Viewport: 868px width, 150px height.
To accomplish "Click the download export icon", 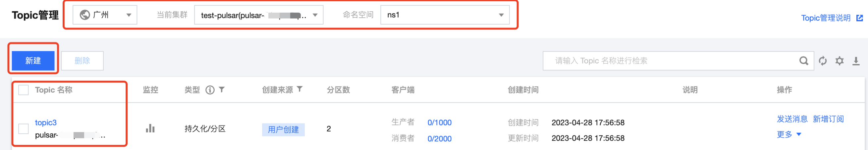I will pyautogui.click(x=856, y=61).
